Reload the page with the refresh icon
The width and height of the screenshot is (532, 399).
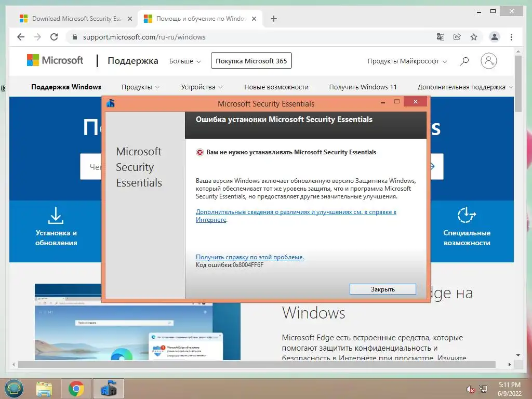[x=54, y=37]
